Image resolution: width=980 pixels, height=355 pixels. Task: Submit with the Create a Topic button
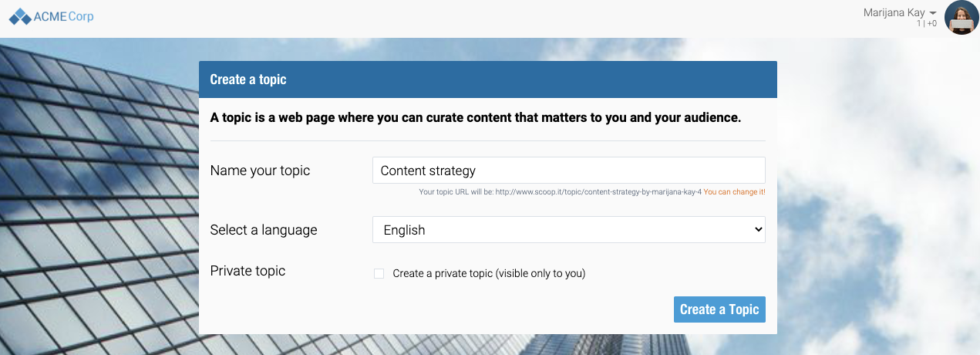point(719,309)
